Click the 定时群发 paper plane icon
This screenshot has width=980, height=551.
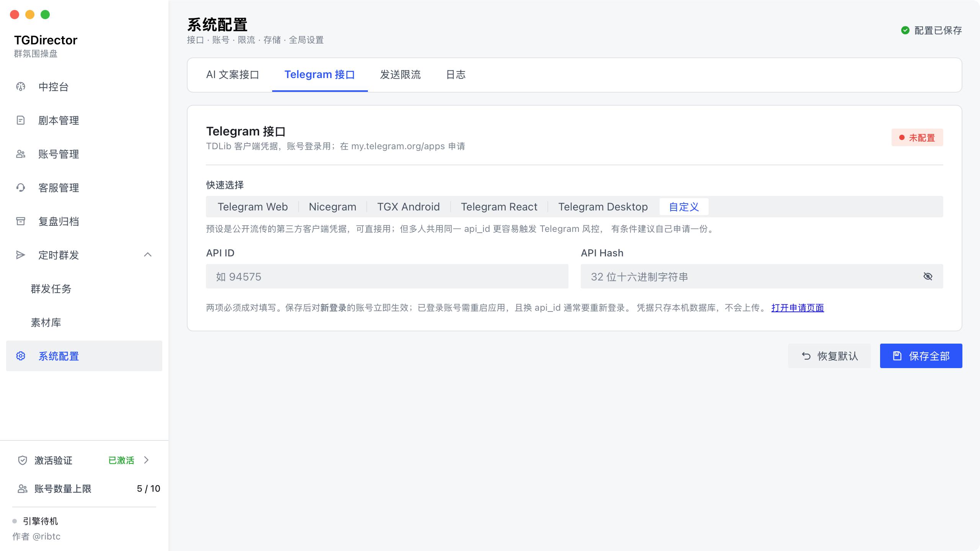tap(21, 255)
